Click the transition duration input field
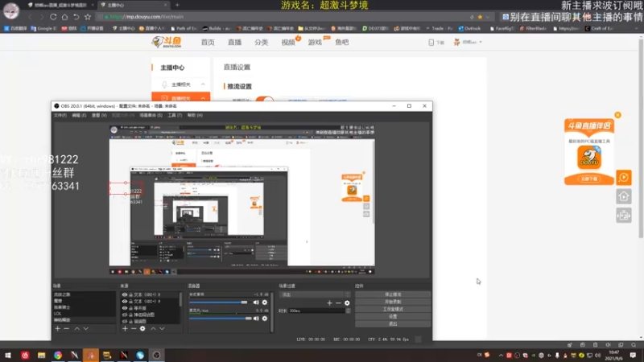 pos(316,311)
